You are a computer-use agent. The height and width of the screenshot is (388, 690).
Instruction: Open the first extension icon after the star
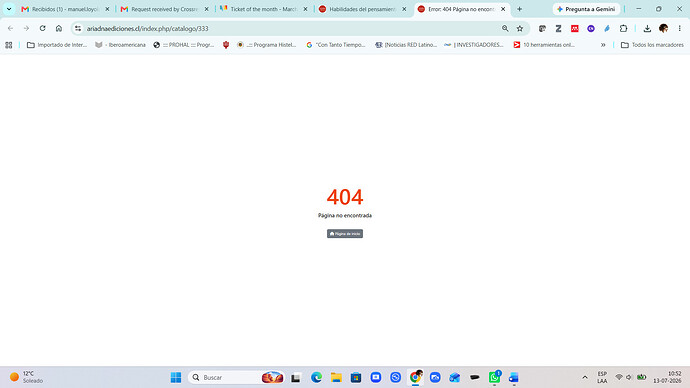tap(542, 28)
